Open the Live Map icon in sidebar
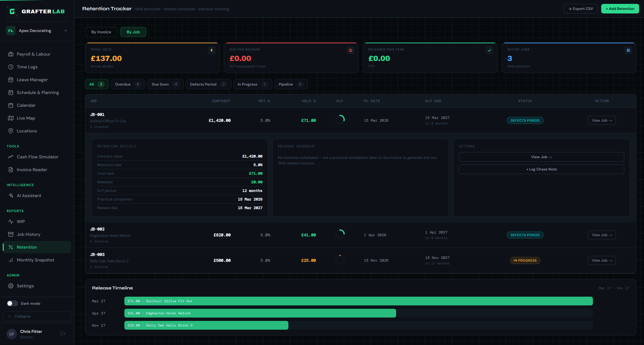 point(11,118)
